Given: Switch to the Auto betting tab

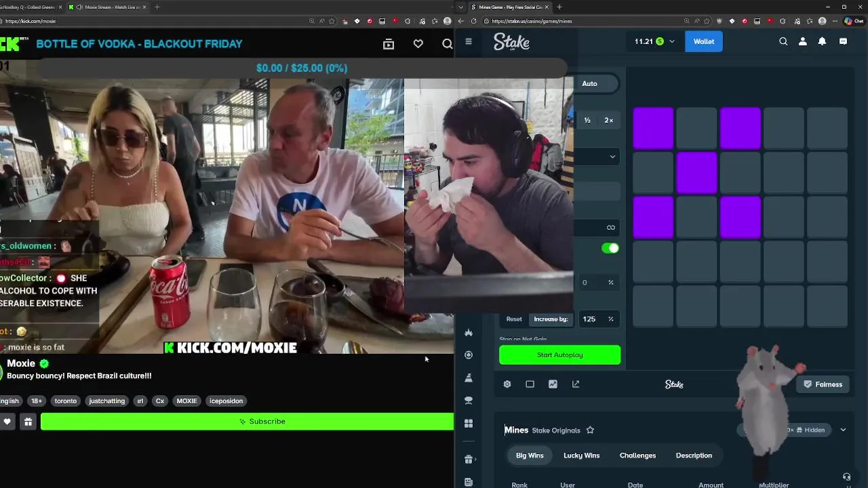Looking at the screenshot, I should 589,83.
